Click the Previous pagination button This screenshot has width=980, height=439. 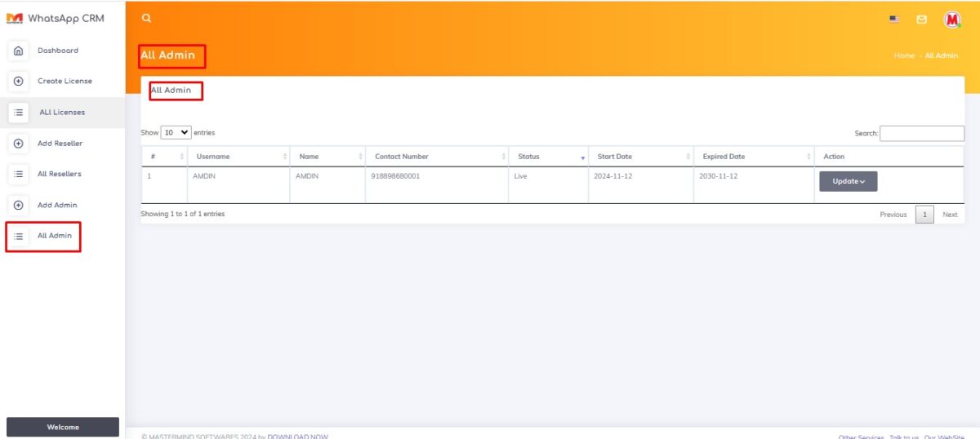click(x=893, y=215)
